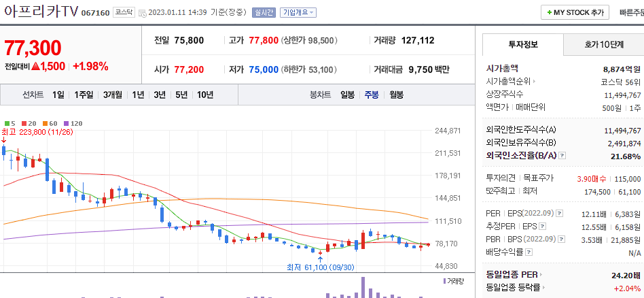The height and width of the screenshot is (298, 644).
Task: Click the help icon next to PBR BPS(2022.09)
Action: click(561, 239)
